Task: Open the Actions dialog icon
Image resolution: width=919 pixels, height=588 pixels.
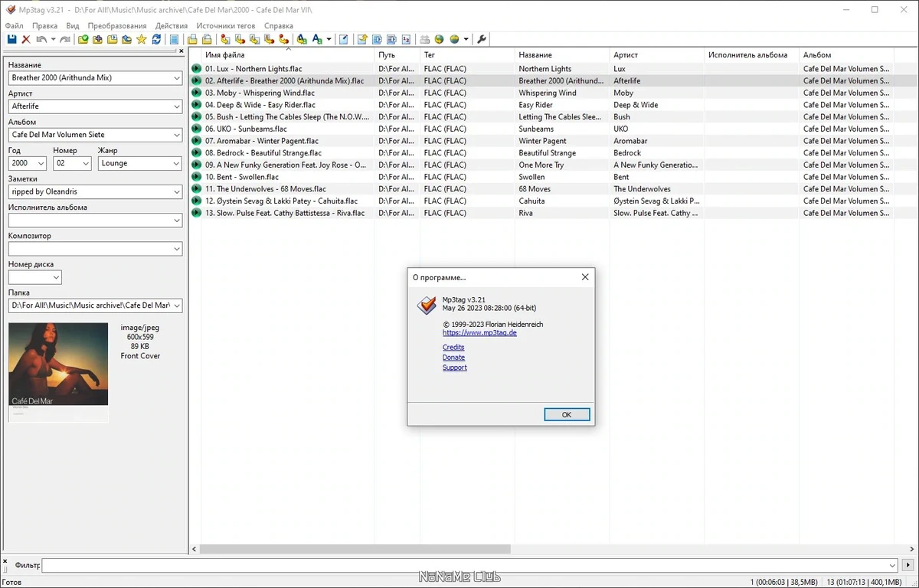Action: (x=302, y=39)
